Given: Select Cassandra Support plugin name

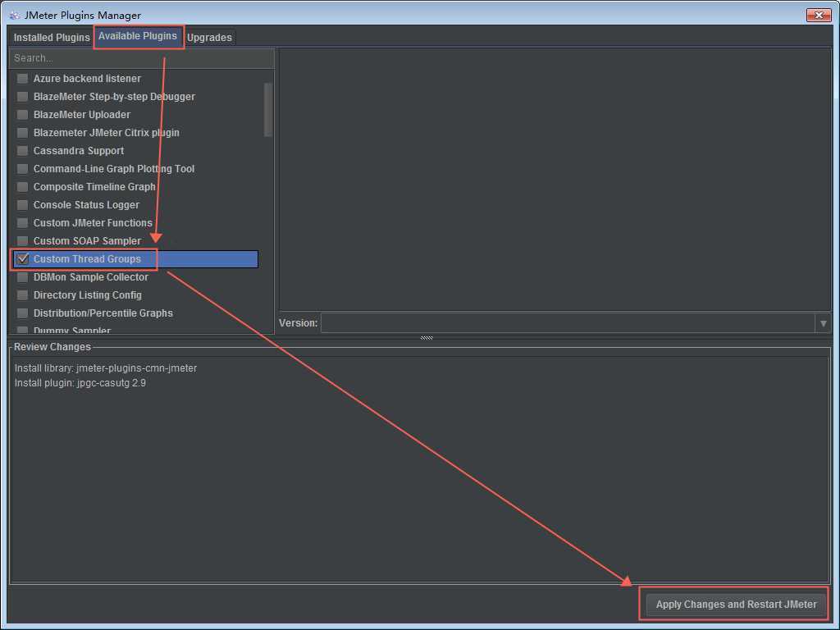Looking at the screenshot, I should tap(78, 151).
